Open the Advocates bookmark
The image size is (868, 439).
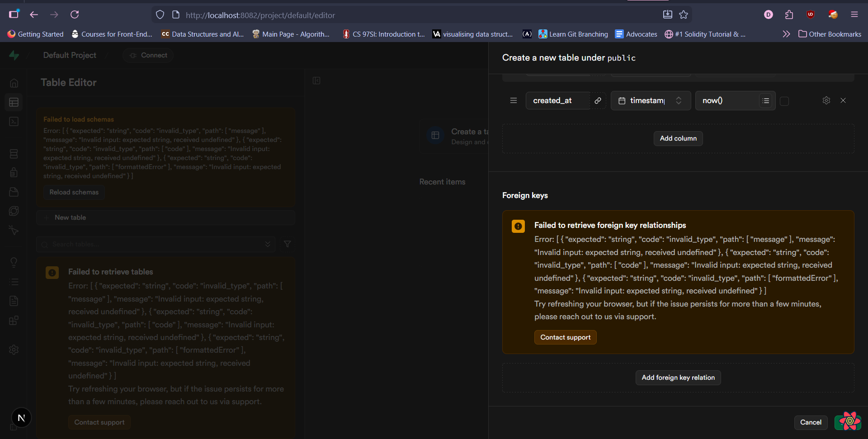click(636, 34)
